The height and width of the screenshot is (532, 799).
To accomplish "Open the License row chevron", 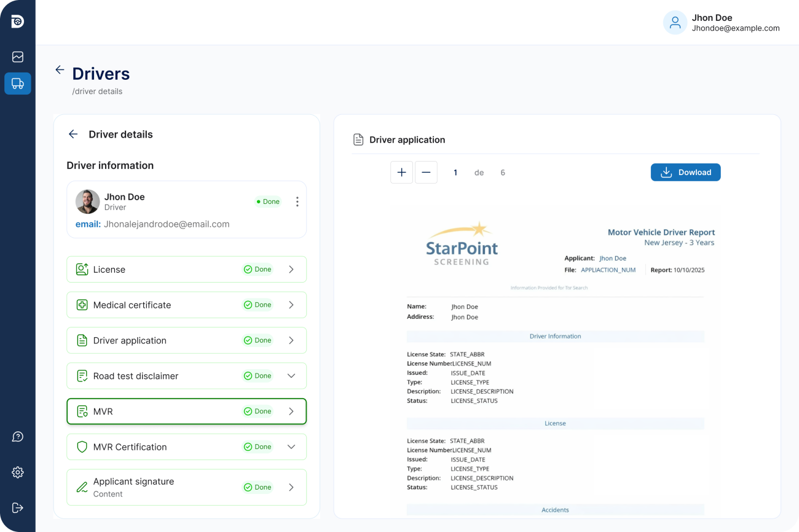I will (291, 270).
